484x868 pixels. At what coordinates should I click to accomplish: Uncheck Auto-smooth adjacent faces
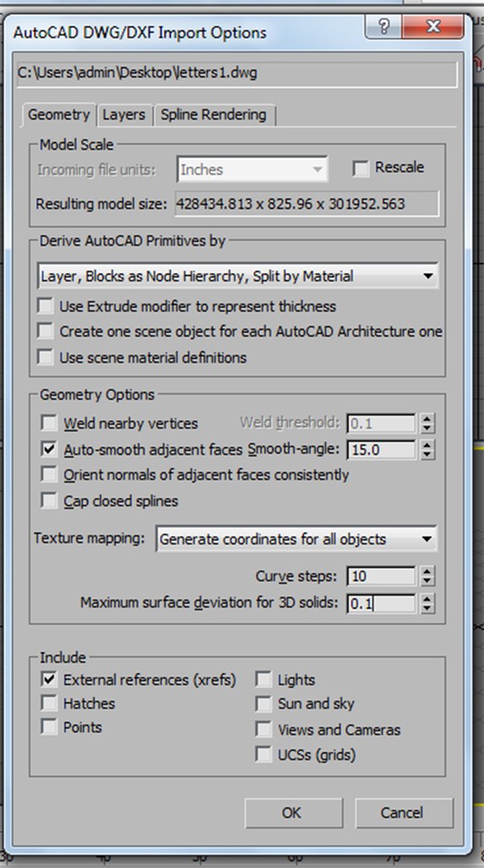[x=49, y=449]
